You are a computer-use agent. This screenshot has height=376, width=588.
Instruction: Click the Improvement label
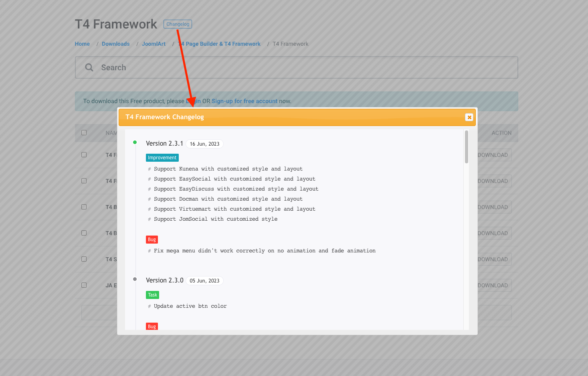click(x=162, y=158)
